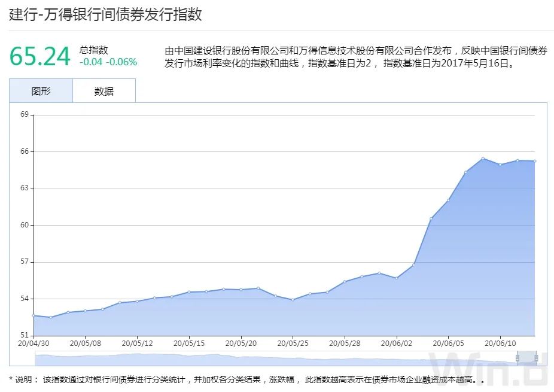Click the green index value 65.24

click(39, 55)
